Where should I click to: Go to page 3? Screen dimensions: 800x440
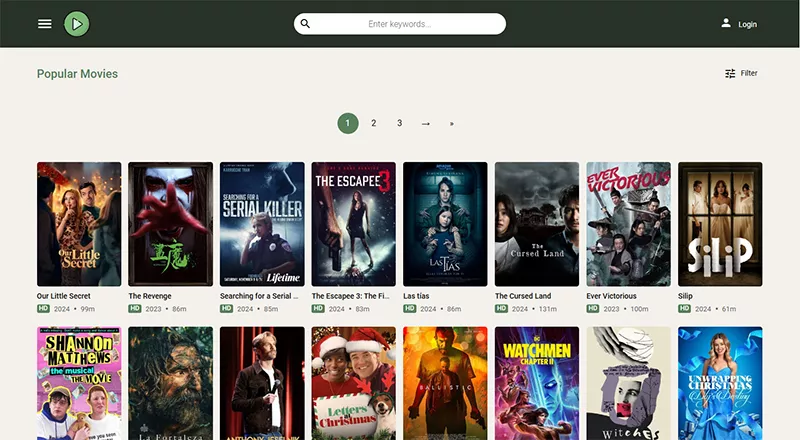(x=399, y=124)
